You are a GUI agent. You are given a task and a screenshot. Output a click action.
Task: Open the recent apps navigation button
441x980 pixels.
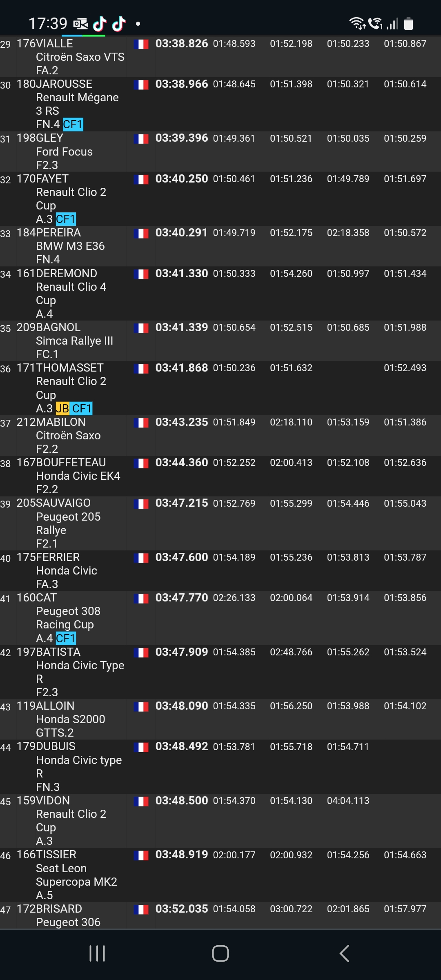[97, 953]
